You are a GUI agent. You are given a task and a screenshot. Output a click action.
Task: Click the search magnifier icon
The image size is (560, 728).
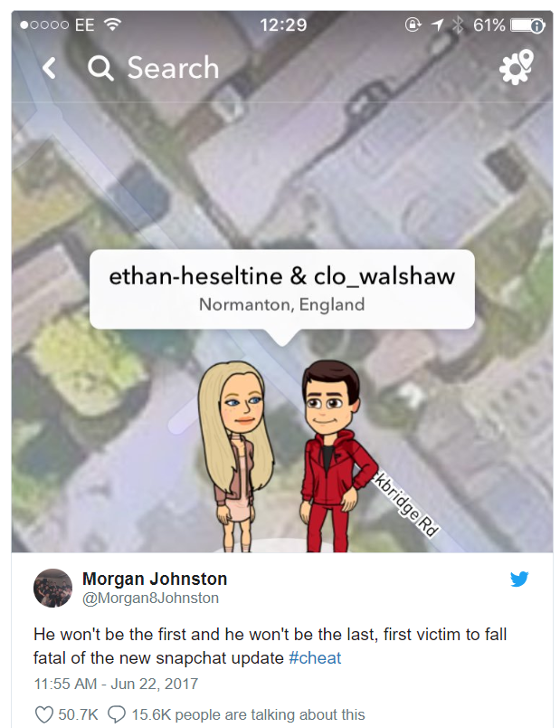[100, 68]
